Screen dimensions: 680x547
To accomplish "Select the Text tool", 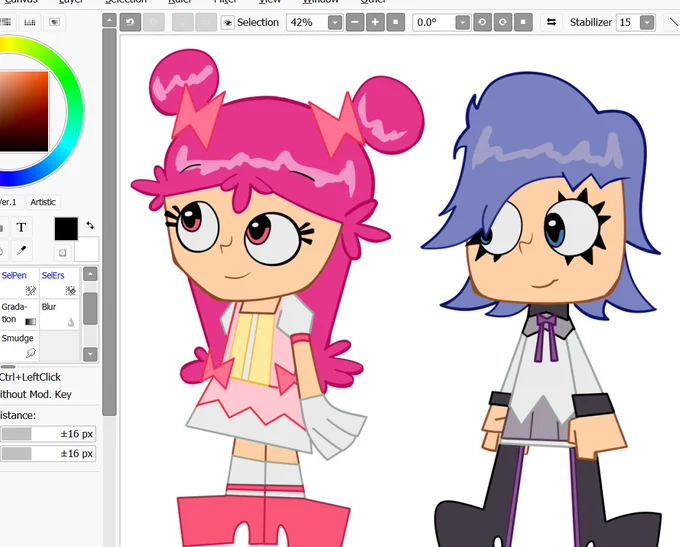I will coord(21,227).
